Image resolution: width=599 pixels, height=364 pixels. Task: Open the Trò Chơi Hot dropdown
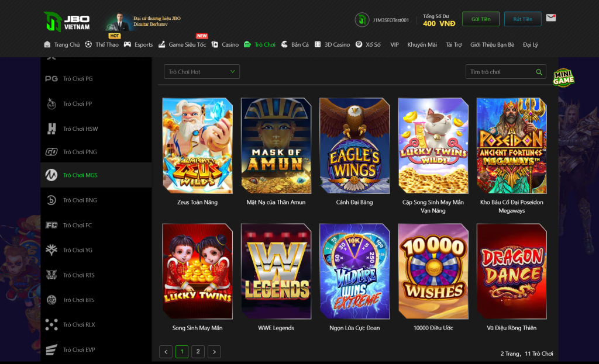(202, 72)
